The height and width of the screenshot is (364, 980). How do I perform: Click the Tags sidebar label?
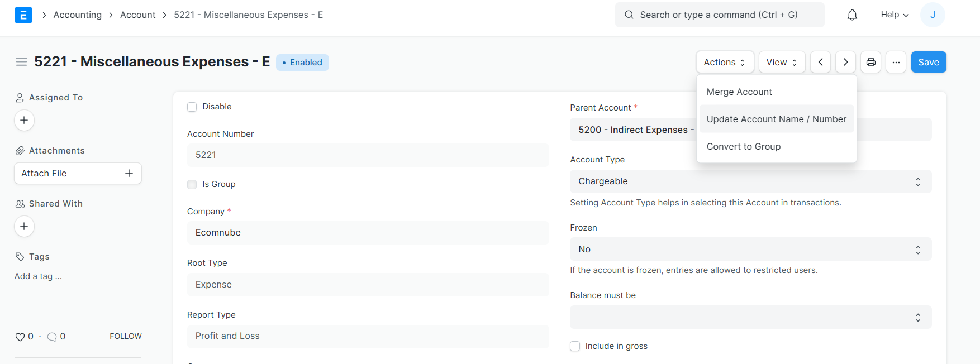point(39,257)
